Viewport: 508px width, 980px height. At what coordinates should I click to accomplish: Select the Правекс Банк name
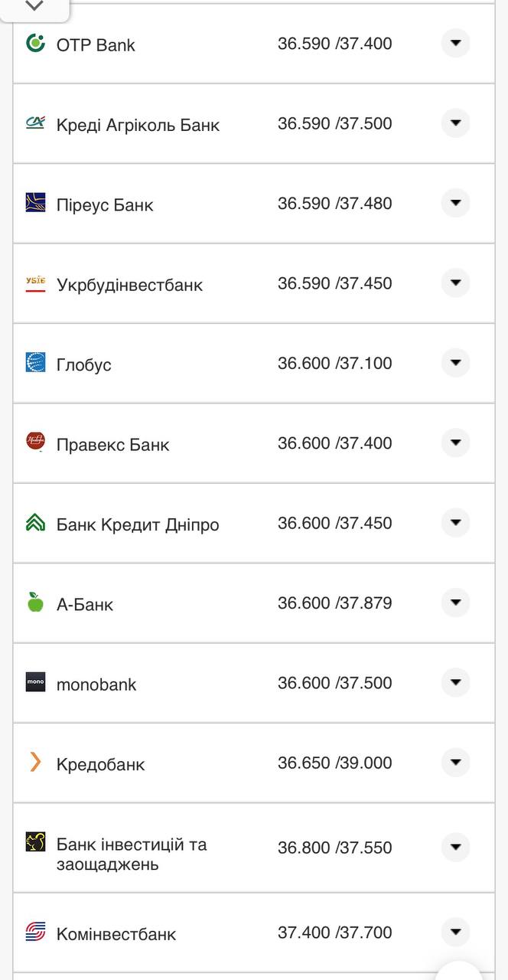tap(112, 445)
